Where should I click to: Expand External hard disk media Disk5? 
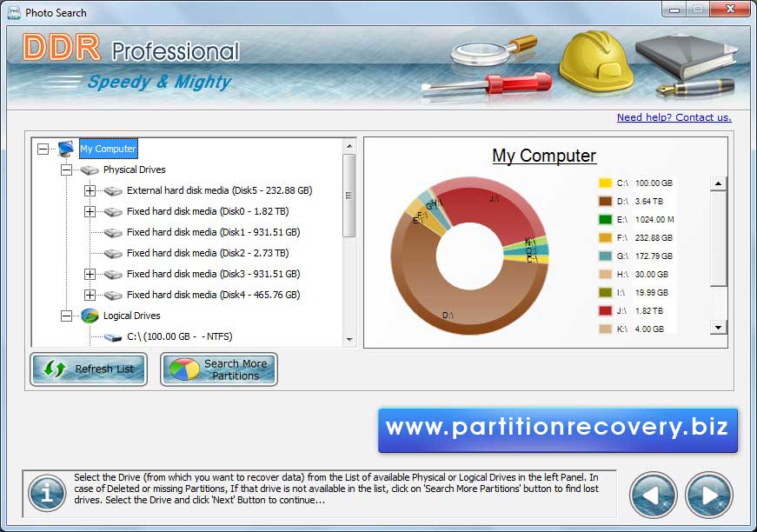coord(90,190)
